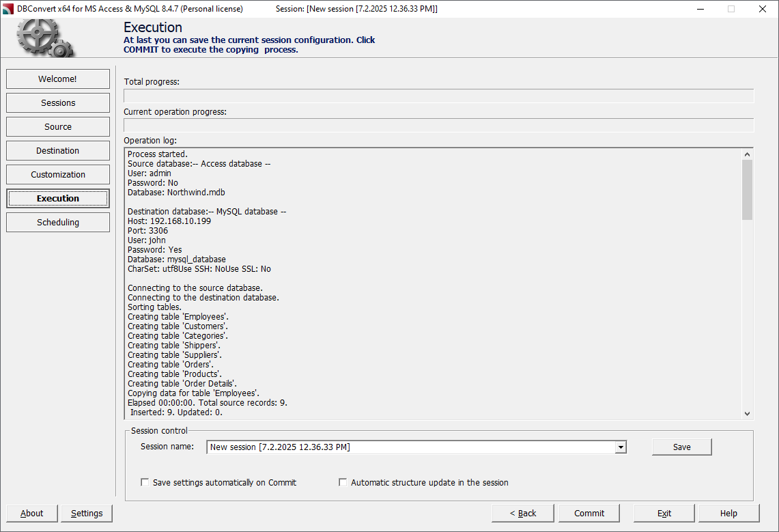The image size is (779, 532).
Task: Click the DBConvert title bar application icon
Action: pyautogui.click(x=8, y=9)
